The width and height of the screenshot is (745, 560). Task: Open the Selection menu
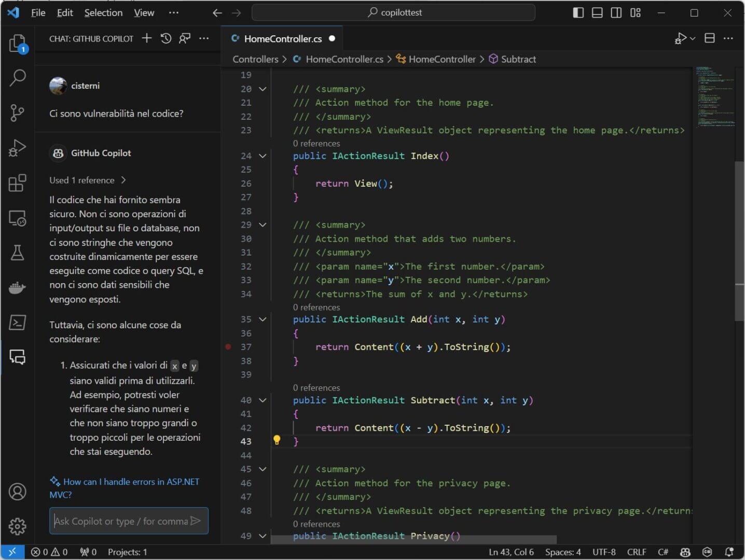pos(103,12)
